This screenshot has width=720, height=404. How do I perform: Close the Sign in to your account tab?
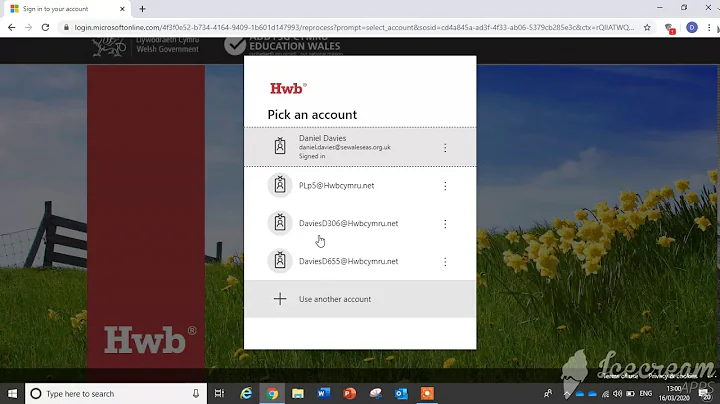[122, 9]
